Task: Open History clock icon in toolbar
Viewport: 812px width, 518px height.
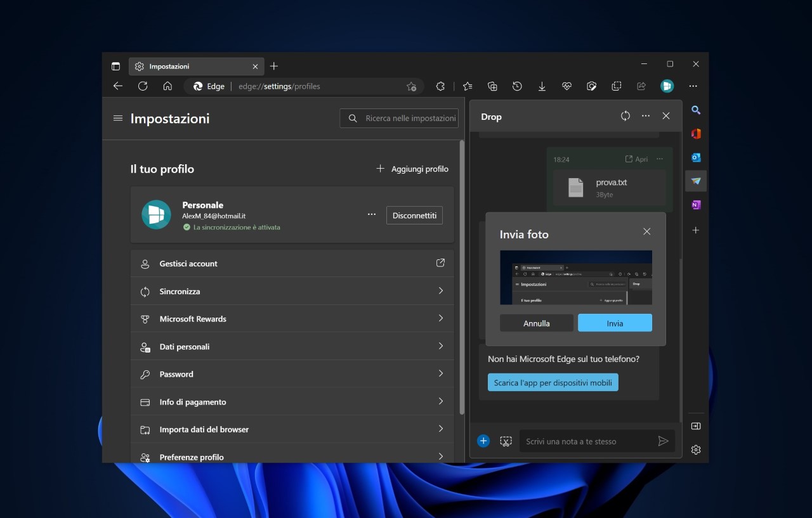Action: click(x=517, y=86)
